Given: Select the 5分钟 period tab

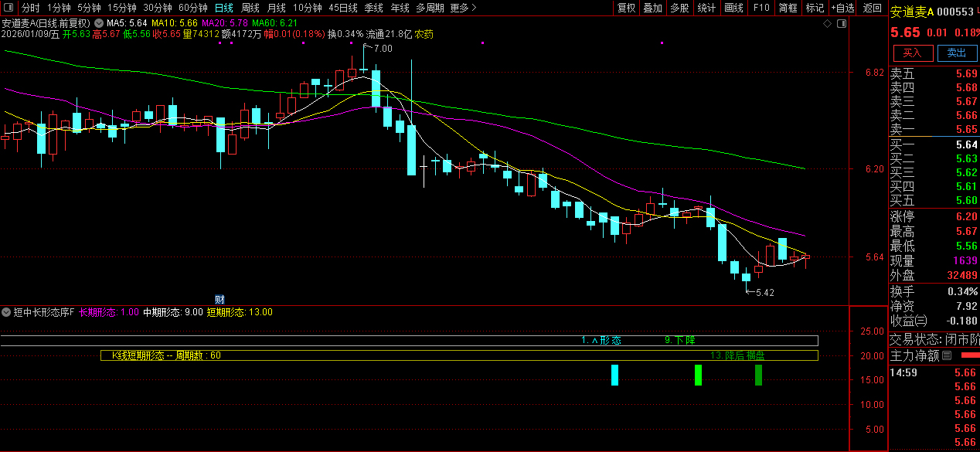Looking at the screenshot, I should tap(89, 8).
